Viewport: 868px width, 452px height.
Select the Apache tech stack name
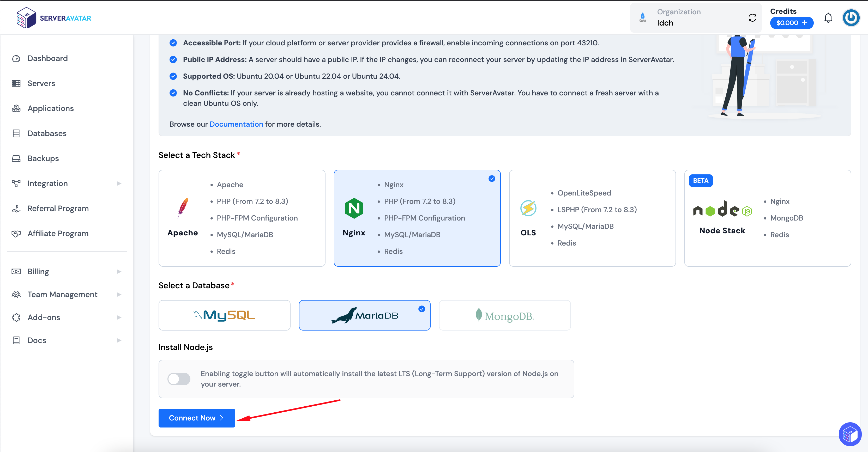point(183,233)
